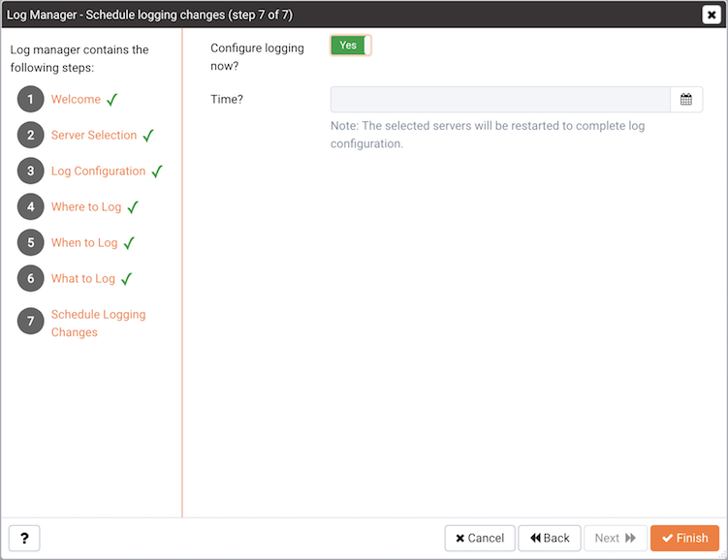Select the Welcome step
The height and width of the screenshot is (560, 728).
(76, 99)
